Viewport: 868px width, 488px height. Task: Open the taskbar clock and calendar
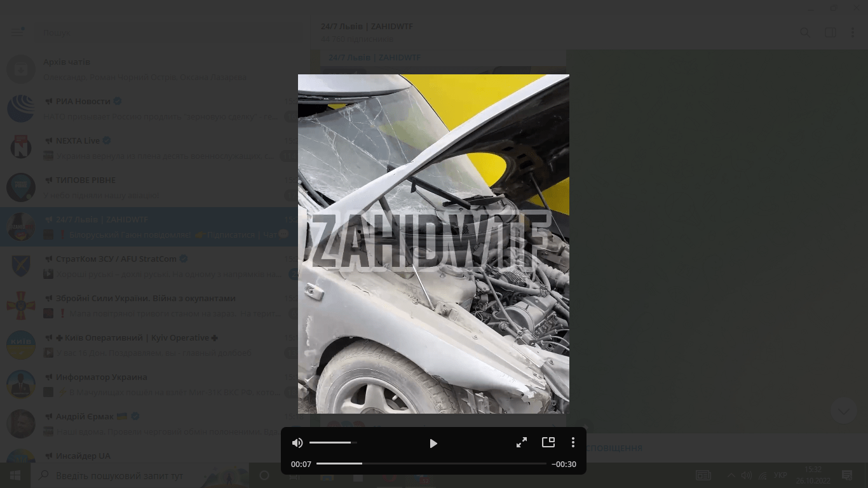[813, 475]
